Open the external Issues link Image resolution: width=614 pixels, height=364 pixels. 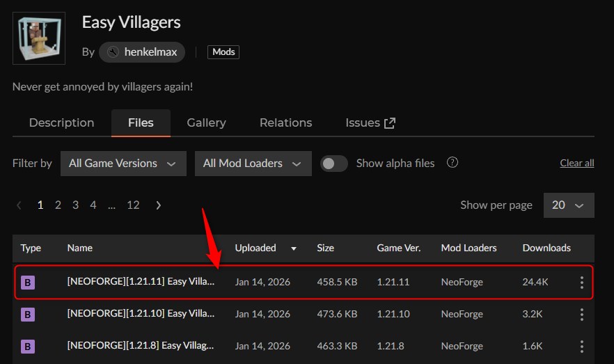[x=370, y=122]
